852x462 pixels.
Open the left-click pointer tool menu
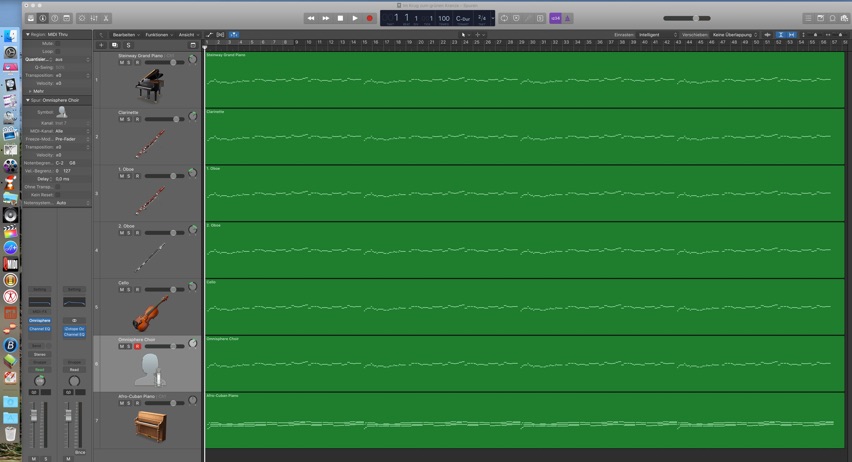click(x=466, y=35)
